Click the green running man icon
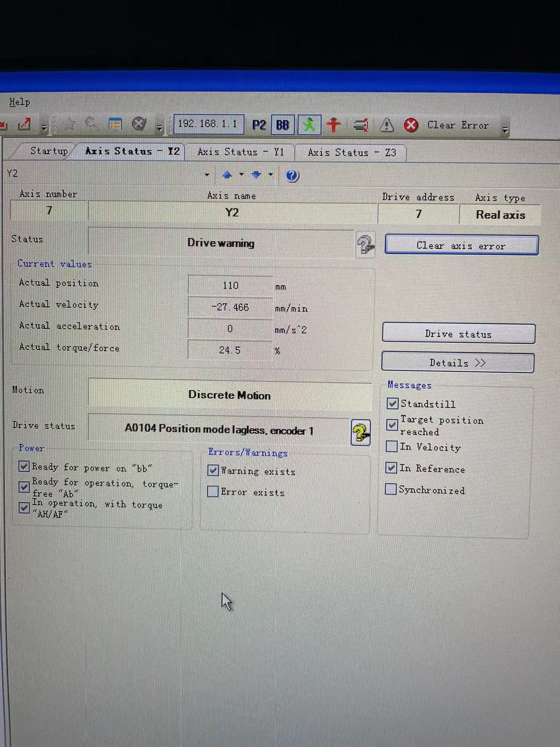Viewport: 560px width, 747px height. coord(309,125)
